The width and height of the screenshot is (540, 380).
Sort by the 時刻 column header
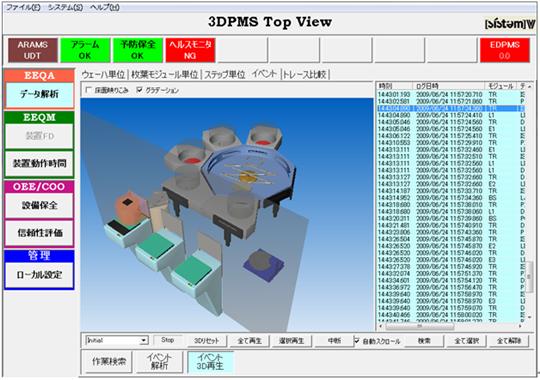[395, 86]
